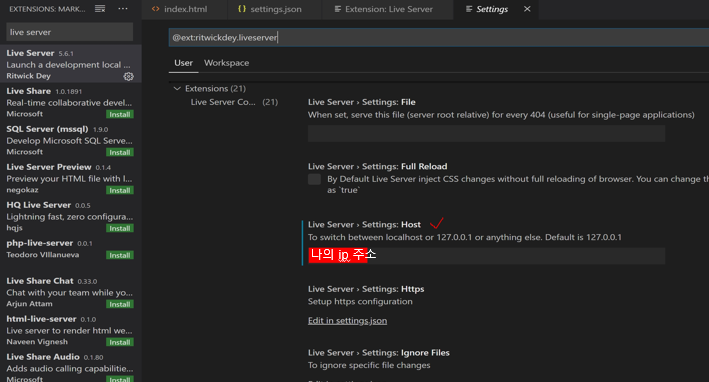Screen dimensions: 709x382
Task: Install Live Share Chat extension
Action: click(x=120, y=304)
